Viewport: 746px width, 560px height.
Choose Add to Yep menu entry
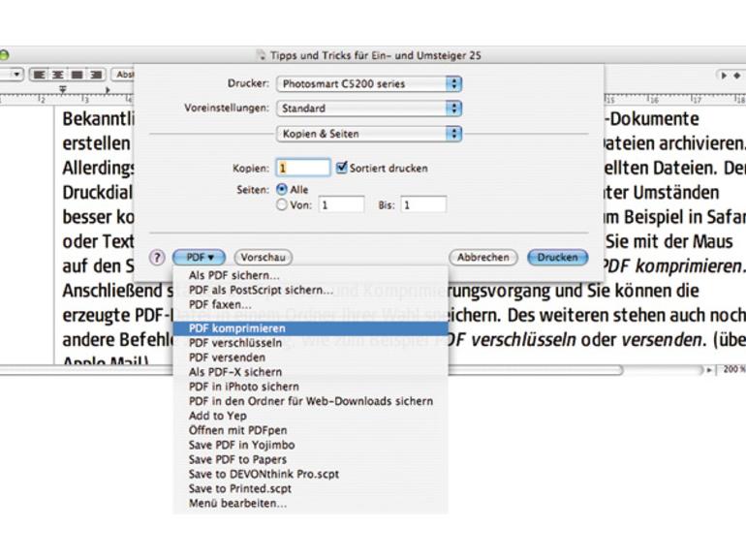tap(311, 416)
